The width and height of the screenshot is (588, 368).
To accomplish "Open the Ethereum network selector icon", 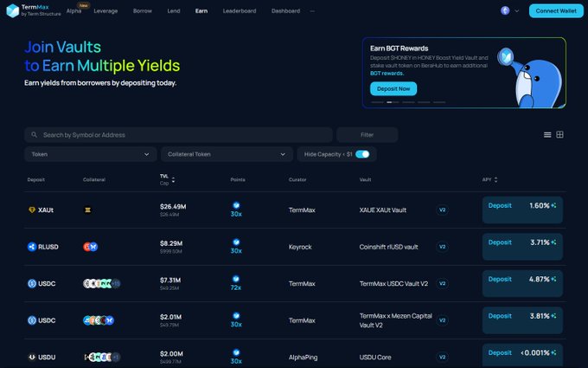I will pyautogui.click(x=505, y=10).
